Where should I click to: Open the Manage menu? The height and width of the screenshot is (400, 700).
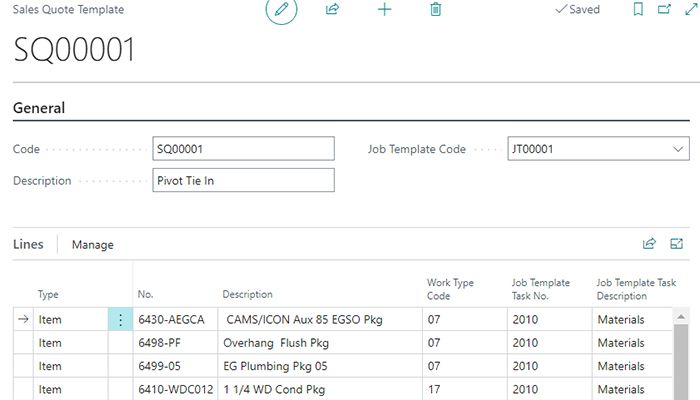(x=92, y=245)
